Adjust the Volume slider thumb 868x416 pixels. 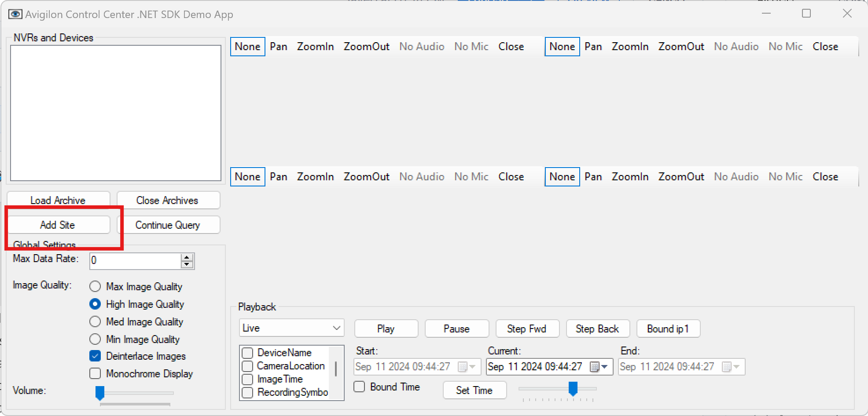tap(100, 393)
